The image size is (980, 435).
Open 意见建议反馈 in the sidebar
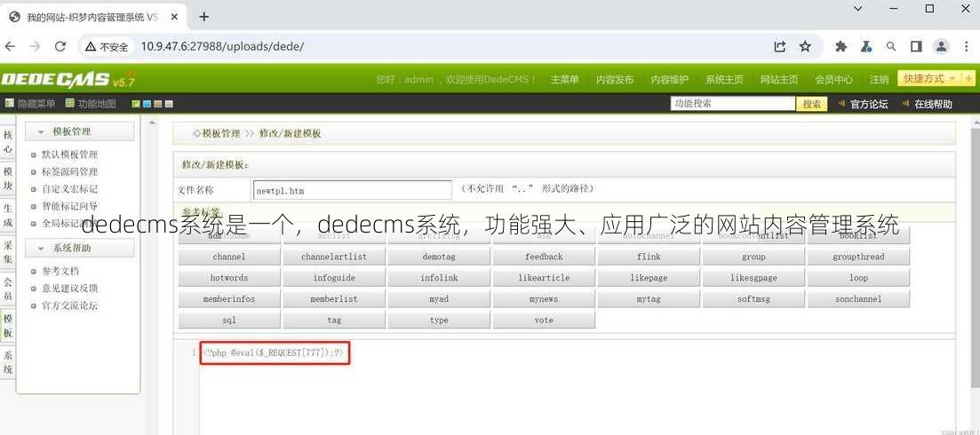69,289
